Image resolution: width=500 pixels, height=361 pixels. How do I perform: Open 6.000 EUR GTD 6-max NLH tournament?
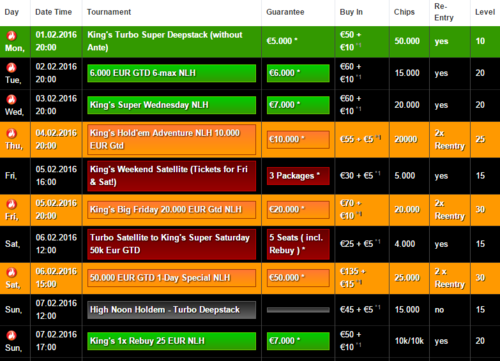[x=172, y=73]
